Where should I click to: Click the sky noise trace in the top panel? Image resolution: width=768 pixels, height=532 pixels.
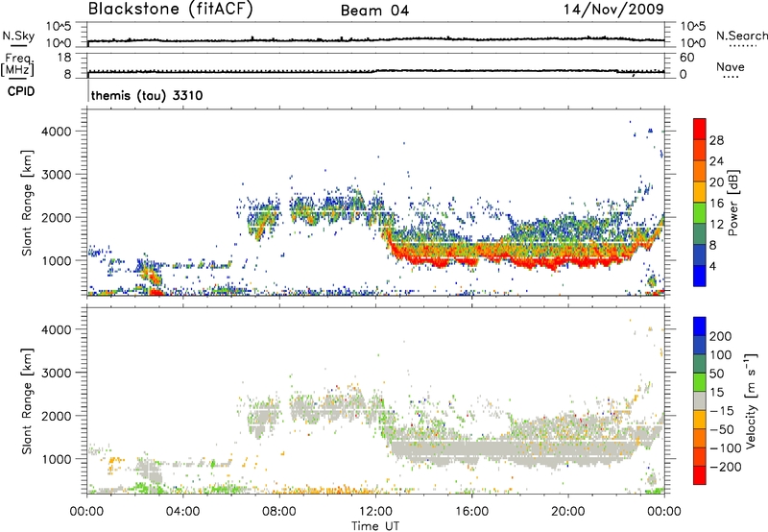[375, 39]
